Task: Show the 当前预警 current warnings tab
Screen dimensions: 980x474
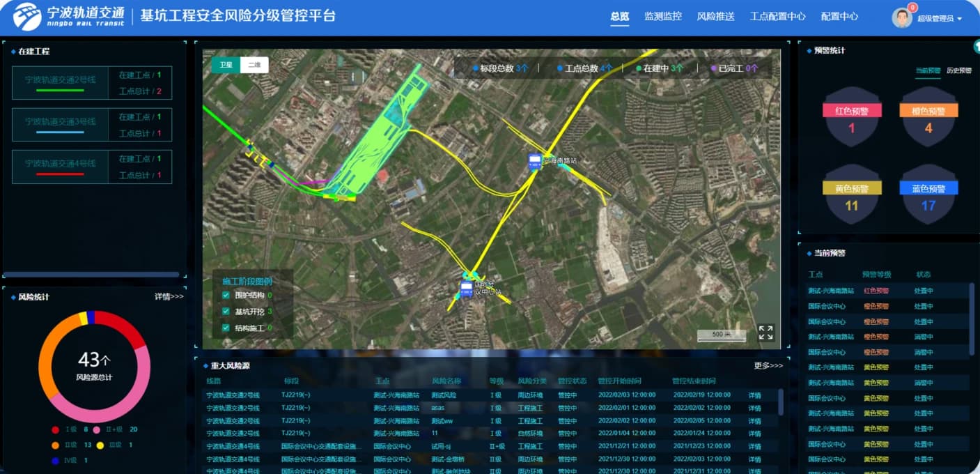Action: 928,70
